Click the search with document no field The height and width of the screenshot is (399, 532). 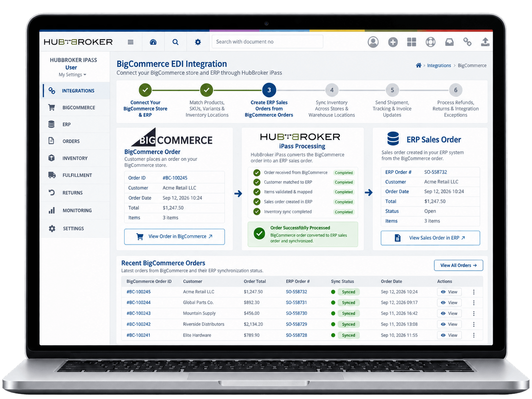click(x=267, y=42)
